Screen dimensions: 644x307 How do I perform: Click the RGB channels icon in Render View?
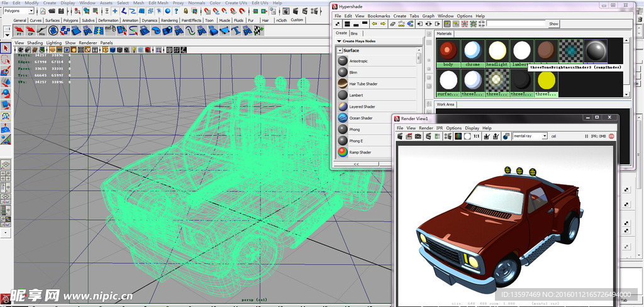(458, 136)
